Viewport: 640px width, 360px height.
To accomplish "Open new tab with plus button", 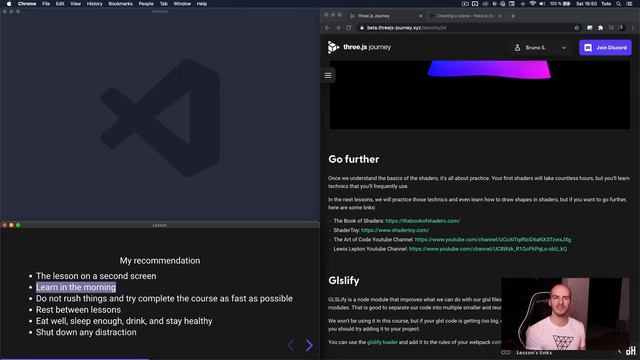I will tap(513, 16).
